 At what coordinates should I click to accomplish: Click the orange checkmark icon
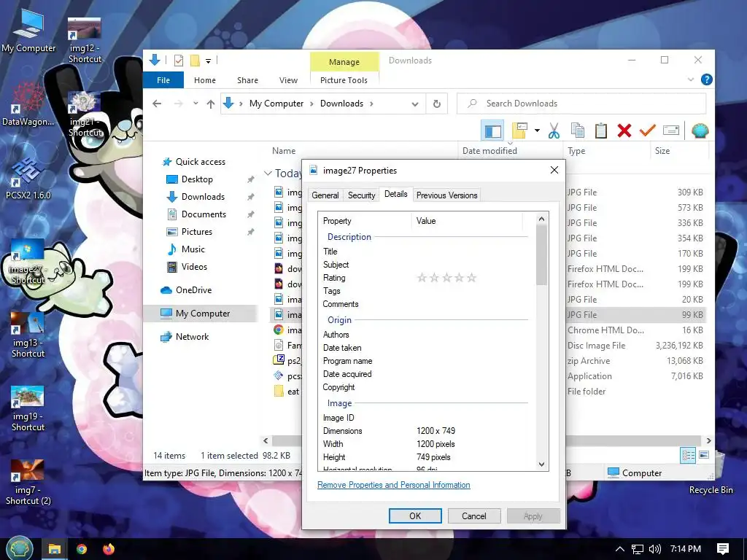(x=648, y=130)
